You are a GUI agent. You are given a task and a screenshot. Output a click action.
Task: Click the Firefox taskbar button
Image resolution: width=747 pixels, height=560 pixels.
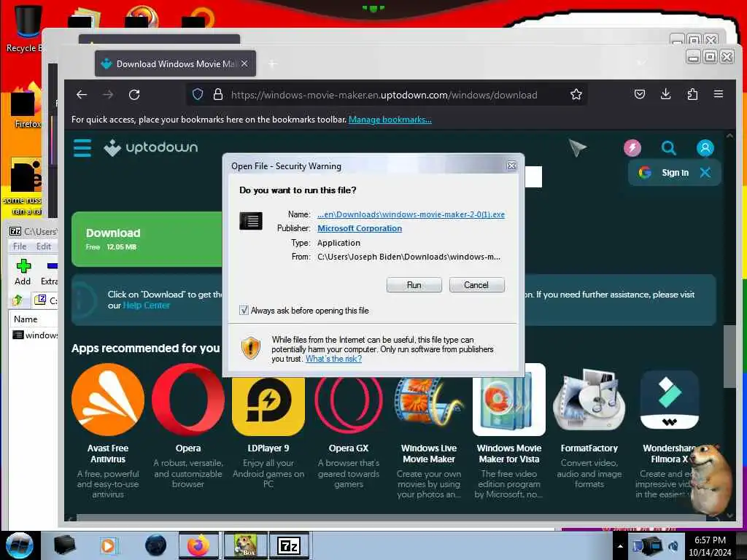click(198, 545)
